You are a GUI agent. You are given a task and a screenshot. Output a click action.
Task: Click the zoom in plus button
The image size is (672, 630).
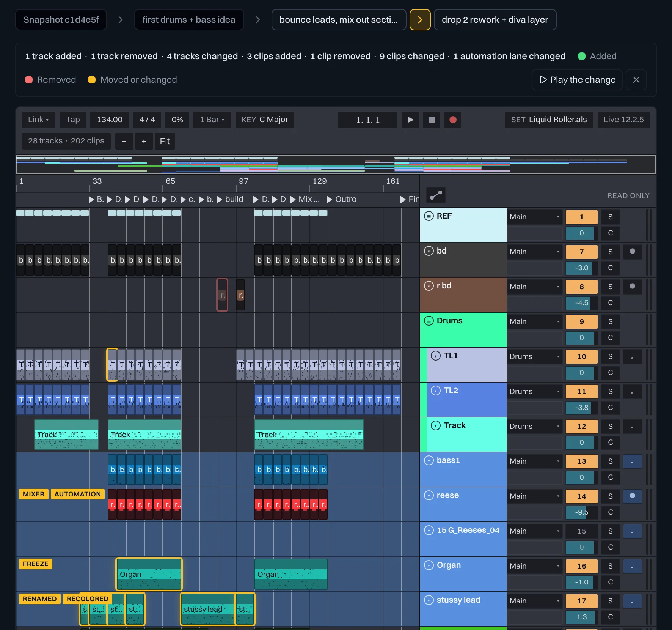(144, 141)
